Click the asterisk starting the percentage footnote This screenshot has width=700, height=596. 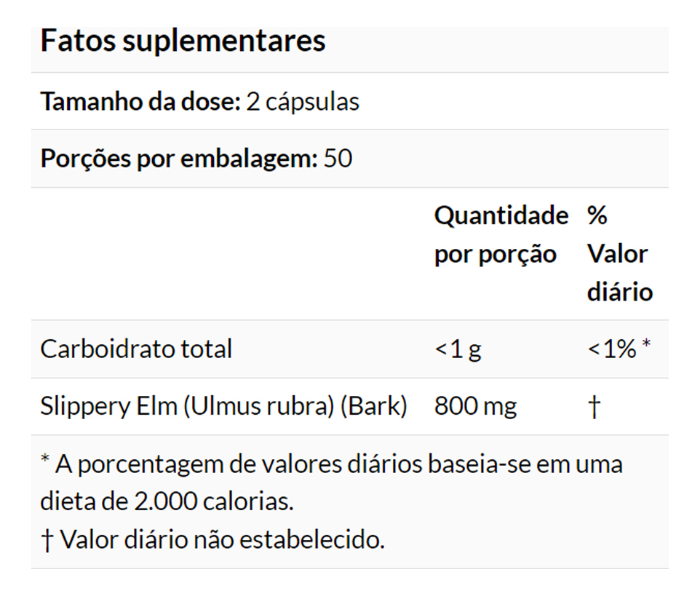click(x=45, y=461)
